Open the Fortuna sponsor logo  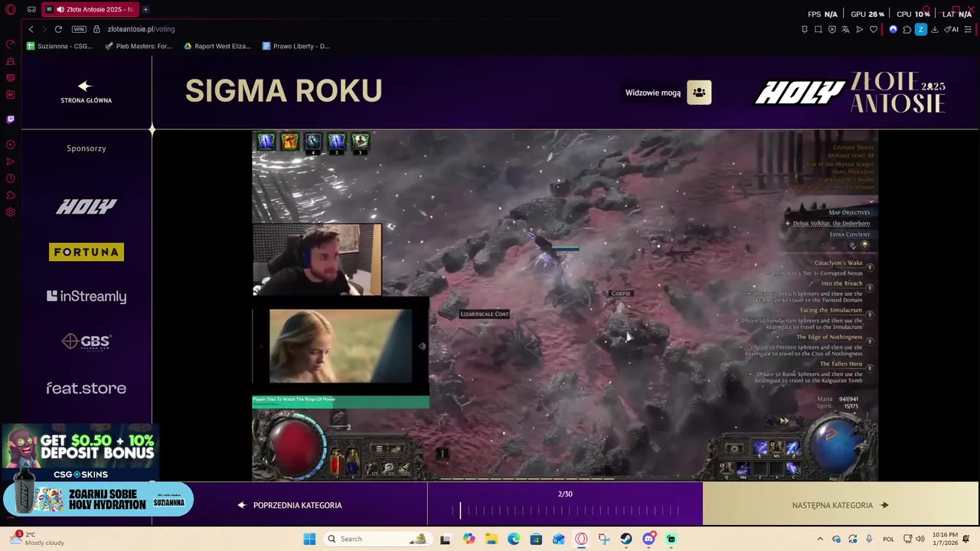point(87,252)
